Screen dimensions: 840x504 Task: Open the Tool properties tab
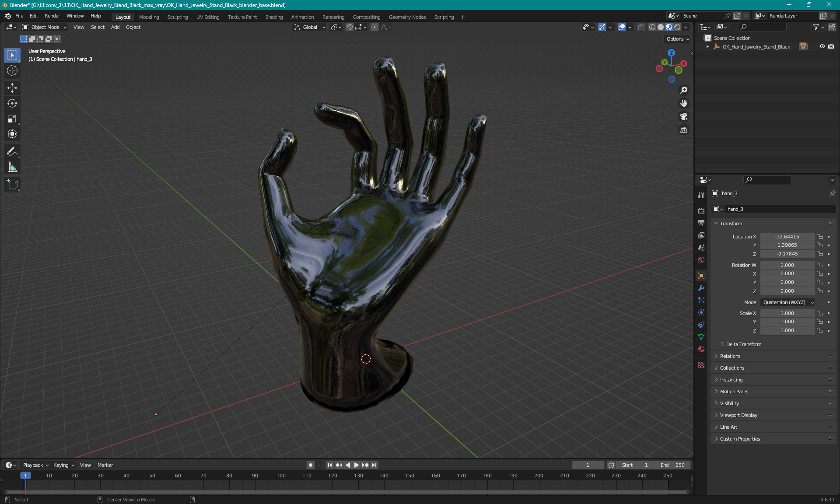[x=701, y=195]
